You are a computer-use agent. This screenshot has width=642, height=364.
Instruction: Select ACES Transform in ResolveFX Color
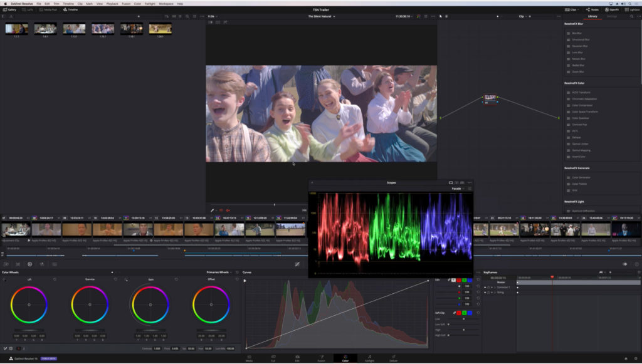tap(581, 93)
